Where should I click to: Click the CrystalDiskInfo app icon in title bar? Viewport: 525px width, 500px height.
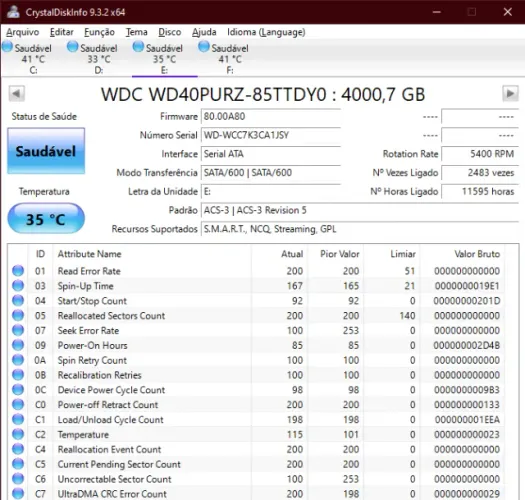pos(13,12)
